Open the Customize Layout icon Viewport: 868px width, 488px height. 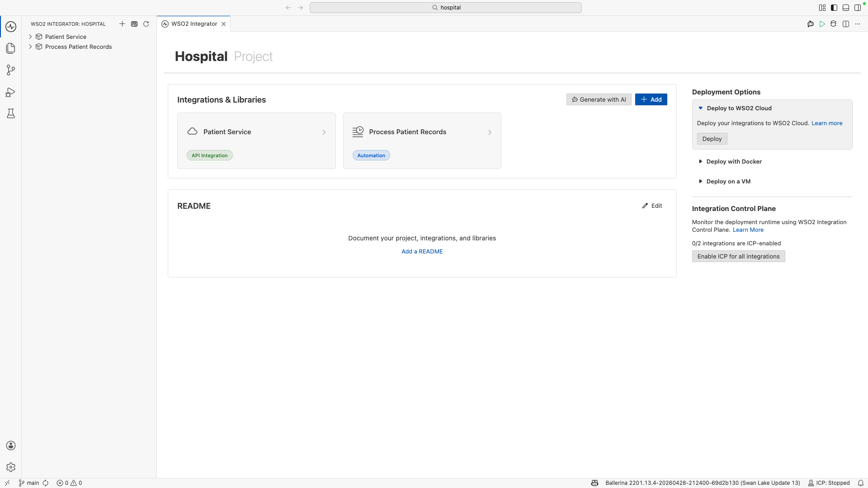[822, 8]
